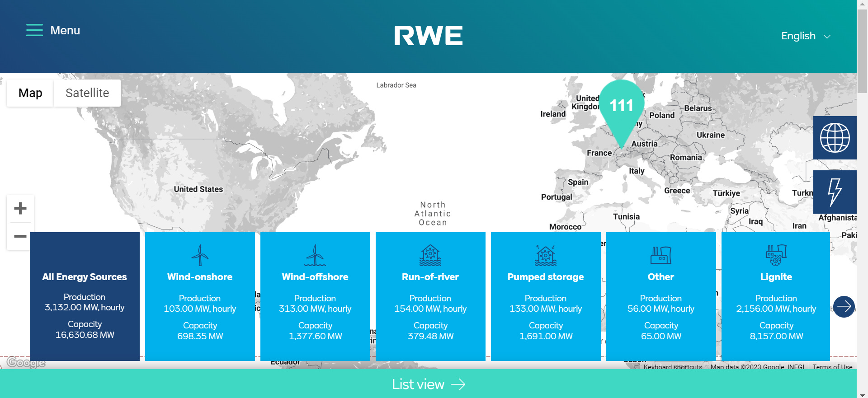The width and height of the screenshot is (868, 398).
Task: Select the Wind-offshore title
Action: (315, 277)
